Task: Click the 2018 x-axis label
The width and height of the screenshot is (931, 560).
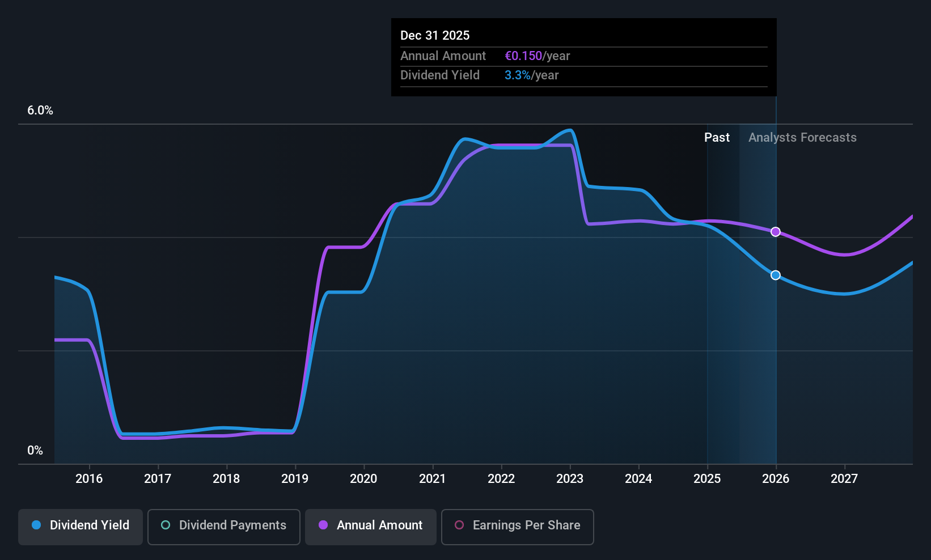Action: (226, 479)
